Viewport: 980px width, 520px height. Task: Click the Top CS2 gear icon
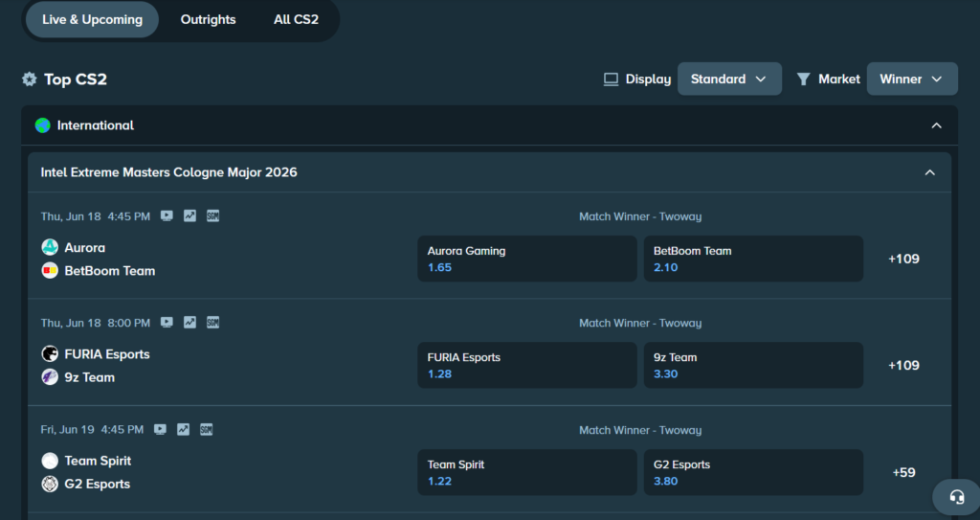click(x=30, y=79)
